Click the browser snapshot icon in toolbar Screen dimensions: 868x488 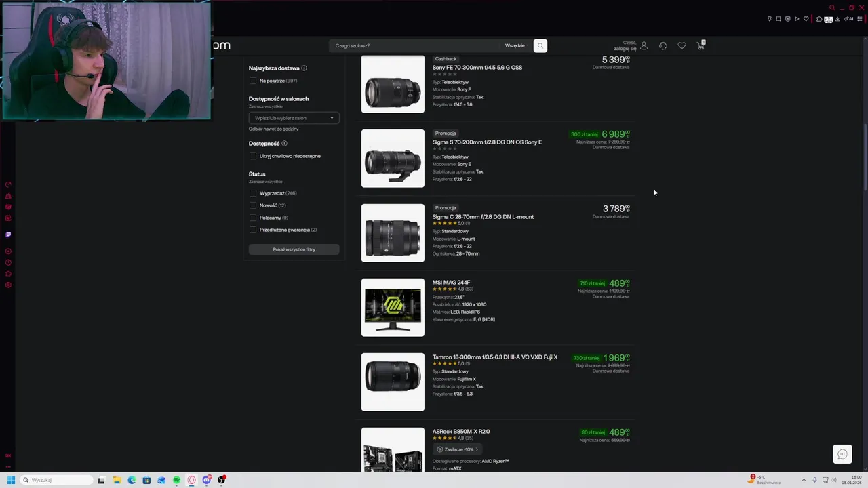[x=778, y=19]
